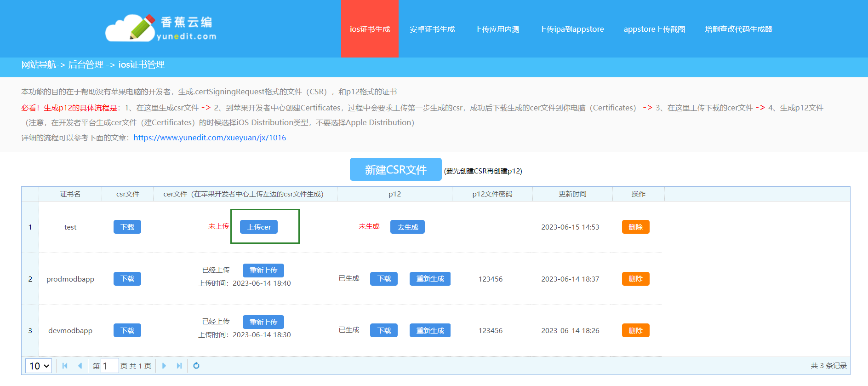868x386 pixels.
Task: Click 重新上传 for devmodbapp cer
Action: (x=263, y=322)
